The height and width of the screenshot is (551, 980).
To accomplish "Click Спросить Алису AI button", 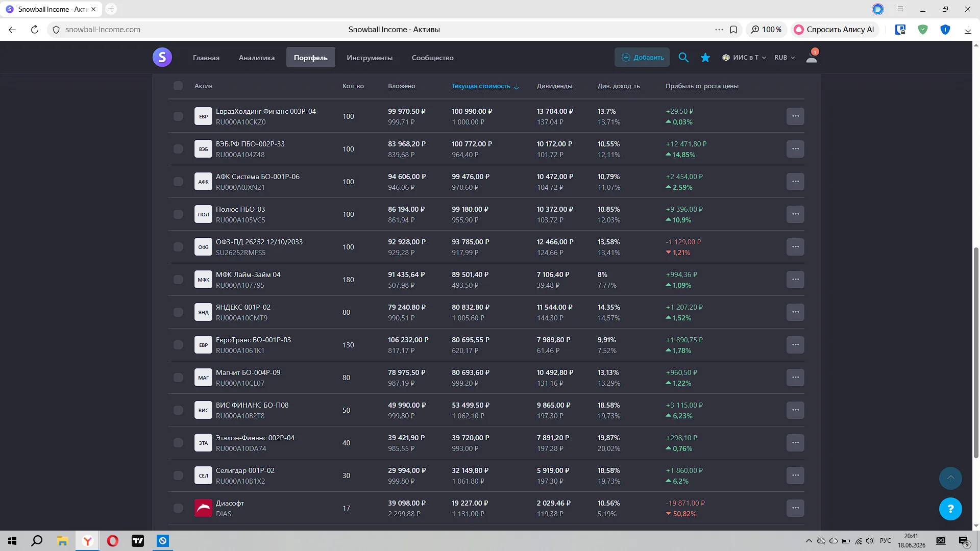I will [x=835, y=30].
